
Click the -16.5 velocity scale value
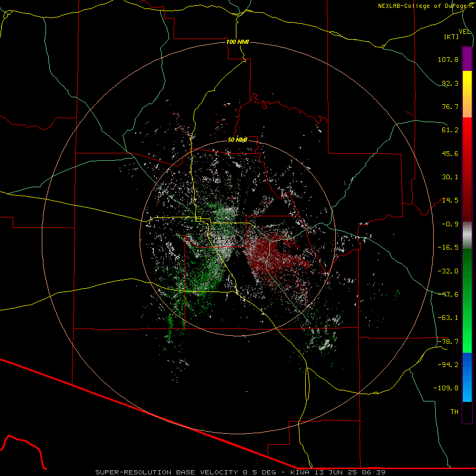(448, 248)
